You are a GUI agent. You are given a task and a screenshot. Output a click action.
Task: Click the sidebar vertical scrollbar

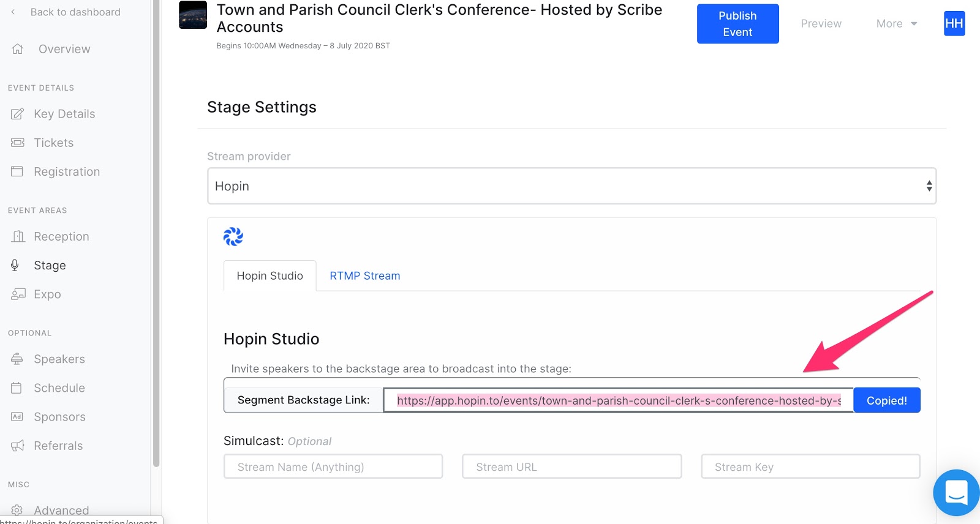[156, 233]
